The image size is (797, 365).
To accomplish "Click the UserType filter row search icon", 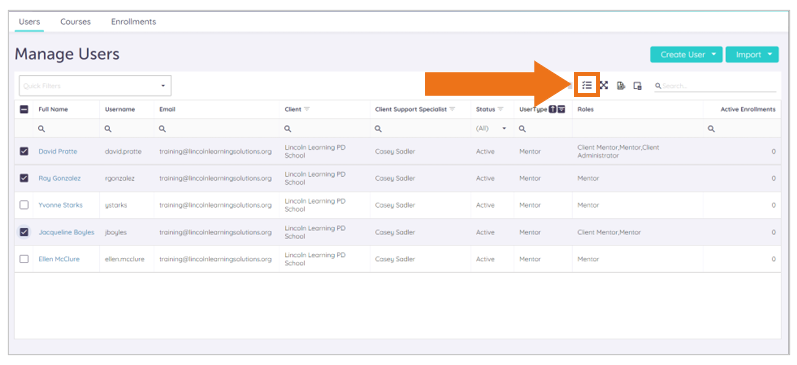I will pos(523,129).
